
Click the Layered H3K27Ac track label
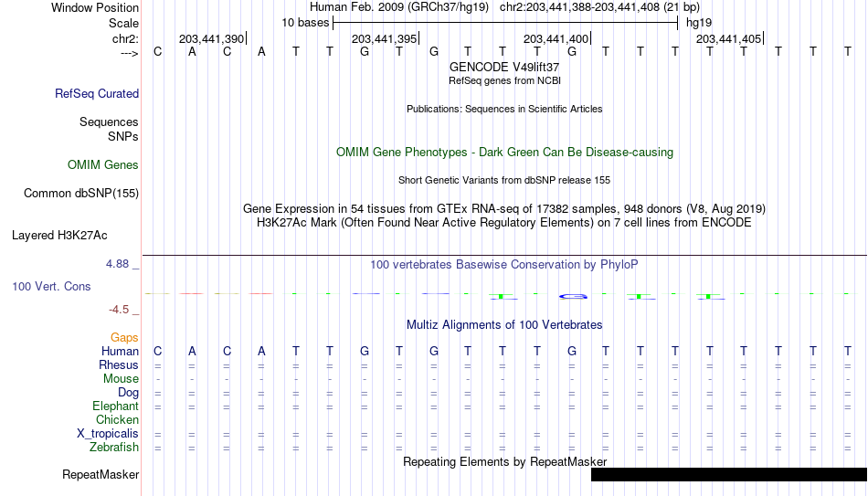click(59, 236)
